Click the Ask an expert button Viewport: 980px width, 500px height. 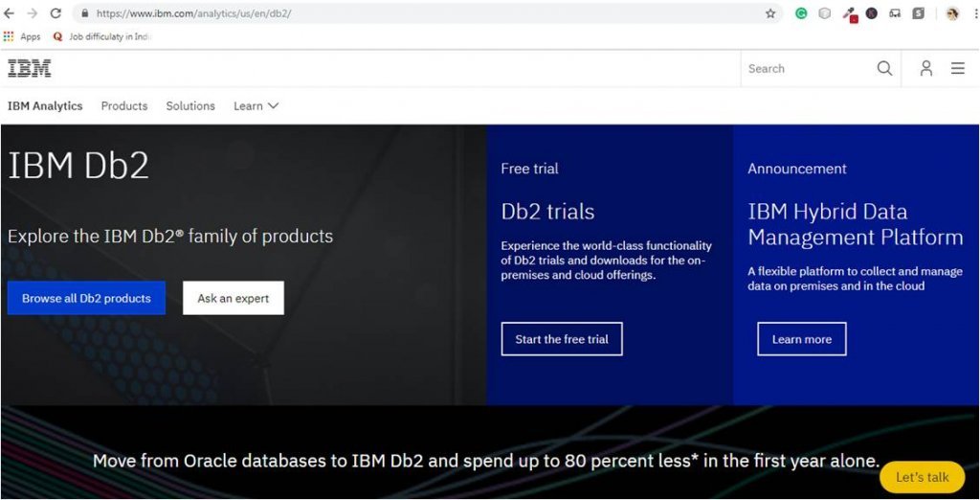234,298
